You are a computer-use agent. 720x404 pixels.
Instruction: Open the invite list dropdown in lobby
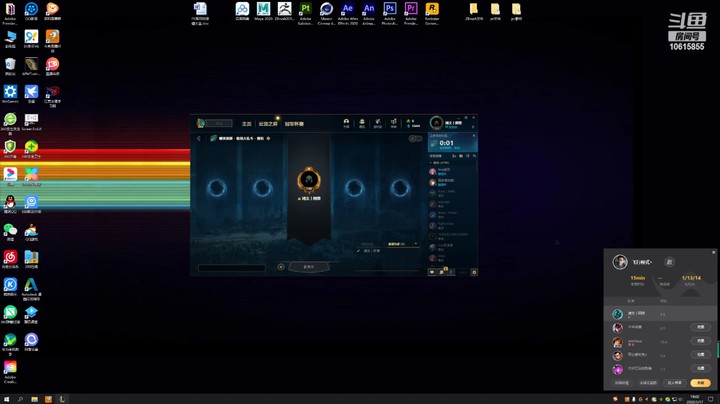tap(404, 244)
